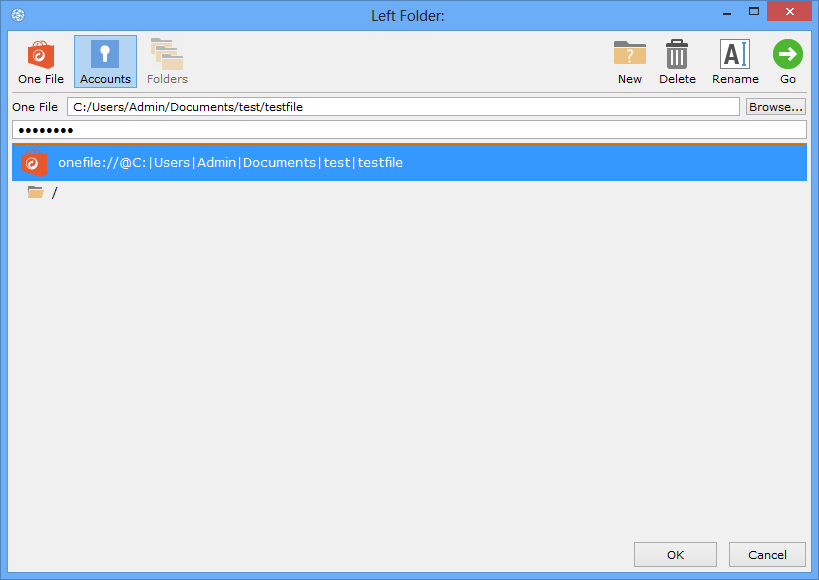Focus the One File path field
Viewport: 819px width, 580px height.
(x=403, y=107)
